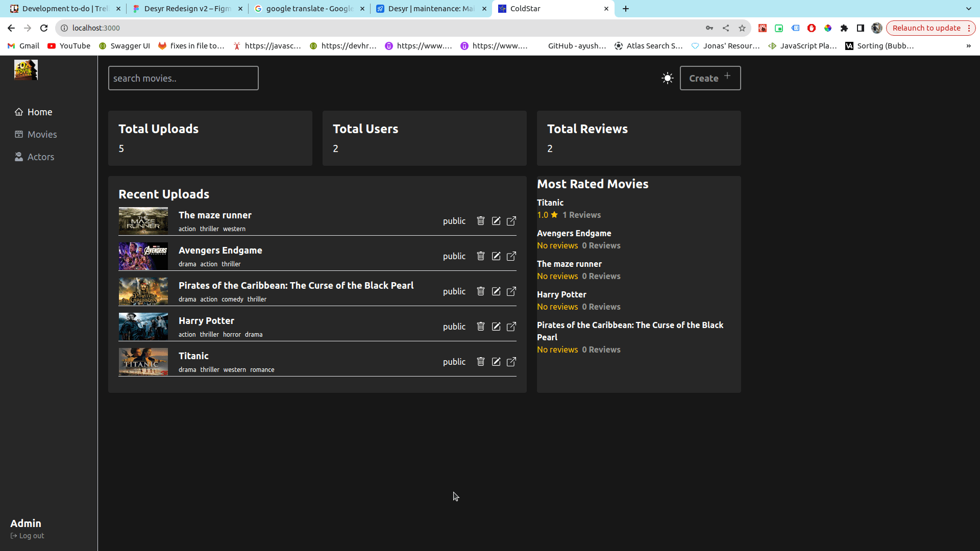980x551 pixels.
Task: Open Chrome extensions puzzle icon
Action: 844,28
